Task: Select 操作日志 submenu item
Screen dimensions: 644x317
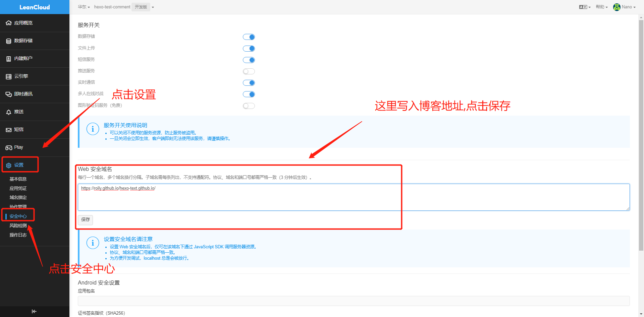Action: tap(18, 235)
